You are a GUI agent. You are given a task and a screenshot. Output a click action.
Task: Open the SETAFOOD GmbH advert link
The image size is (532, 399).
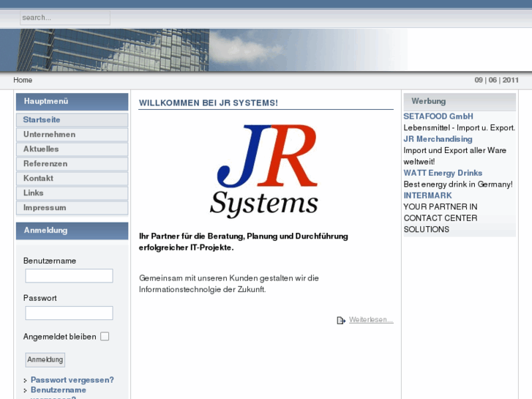438,116
